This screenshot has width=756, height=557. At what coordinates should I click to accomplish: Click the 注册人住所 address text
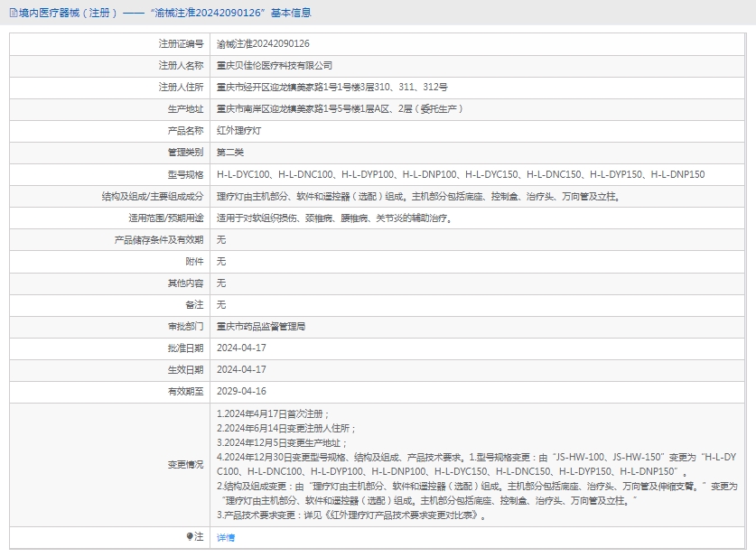click(331, 88)
